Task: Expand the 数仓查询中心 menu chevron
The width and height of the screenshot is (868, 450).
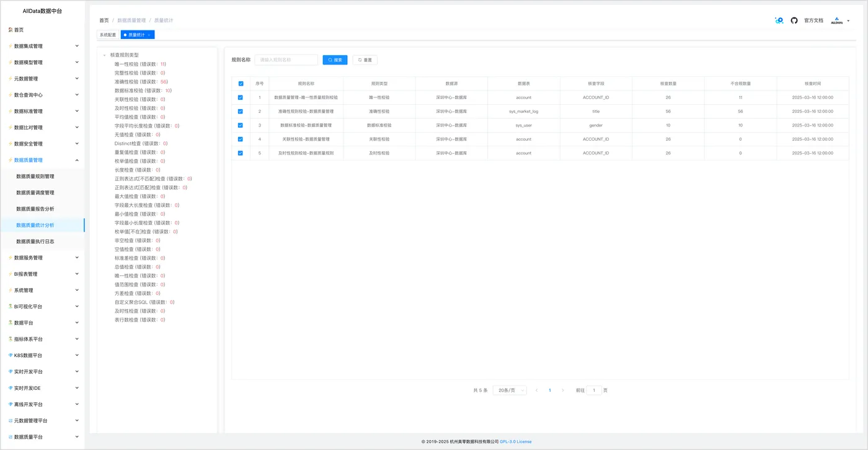Action: click(x=77, y=95)
